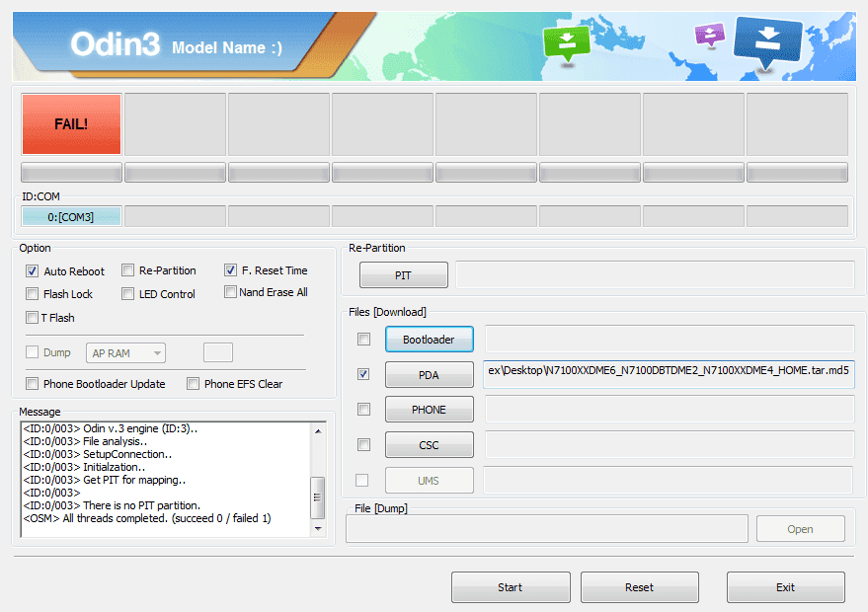The image size is (868, 612).
Task: Click the PHONE file button
Action: click(429, 410)
